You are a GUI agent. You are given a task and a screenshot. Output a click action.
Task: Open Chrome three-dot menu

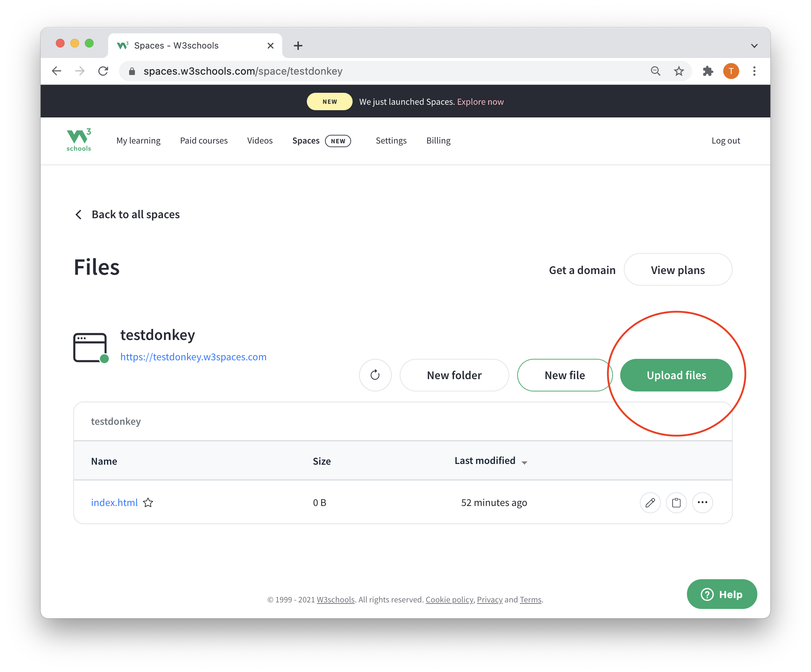754,71
